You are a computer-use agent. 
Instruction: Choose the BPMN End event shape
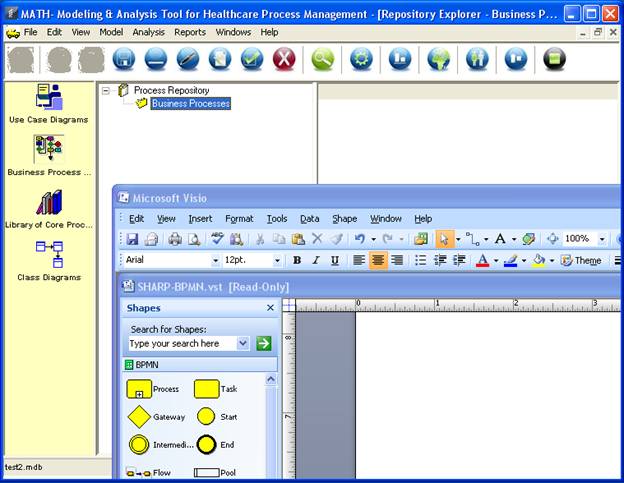coord(206,444)
